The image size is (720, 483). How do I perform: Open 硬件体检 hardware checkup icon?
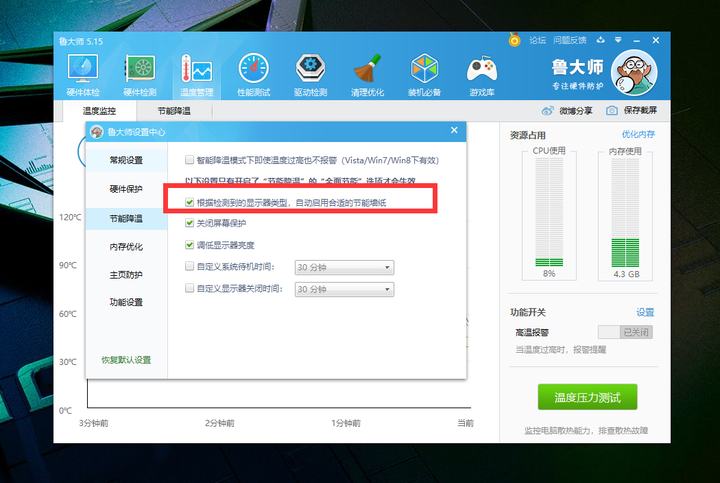(83, 68)
